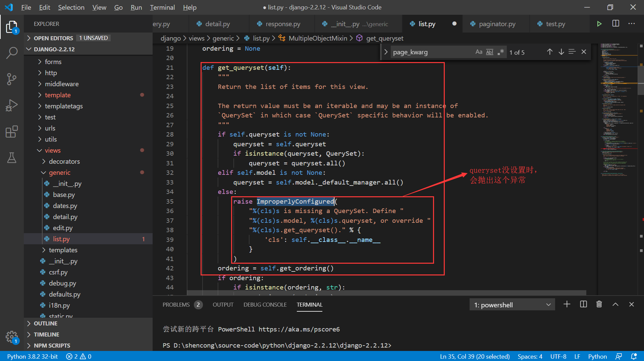The width and height of the screenshot is (644, 361).
Task: Maximize the terminal panel size
Action: coord(615,304)
